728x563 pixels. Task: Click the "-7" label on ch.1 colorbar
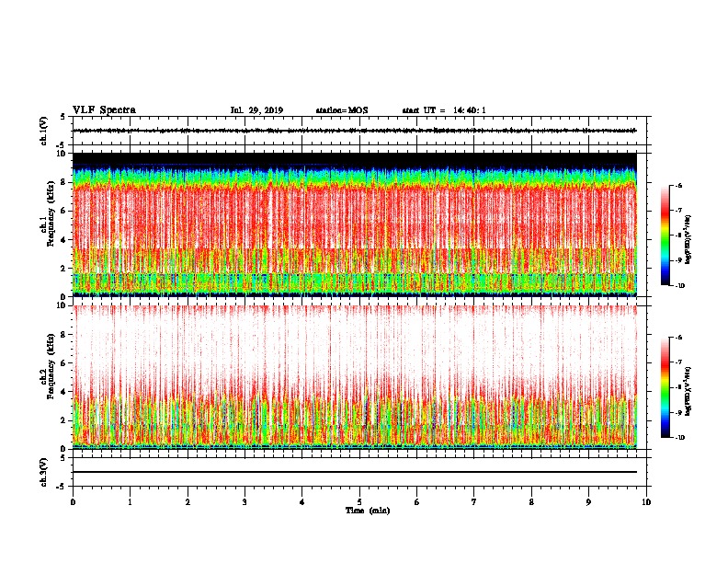click(677, 211)
